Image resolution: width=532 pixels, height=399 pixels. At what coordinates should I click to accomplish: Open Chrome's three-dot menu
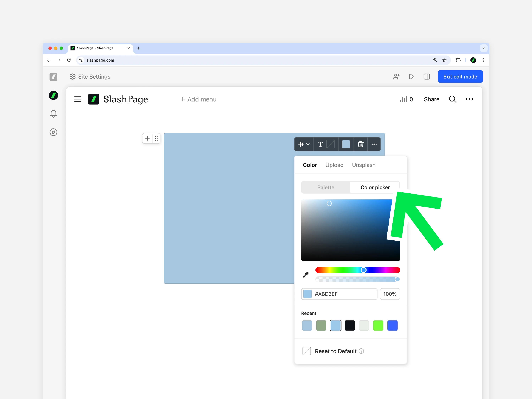[483, 60]
